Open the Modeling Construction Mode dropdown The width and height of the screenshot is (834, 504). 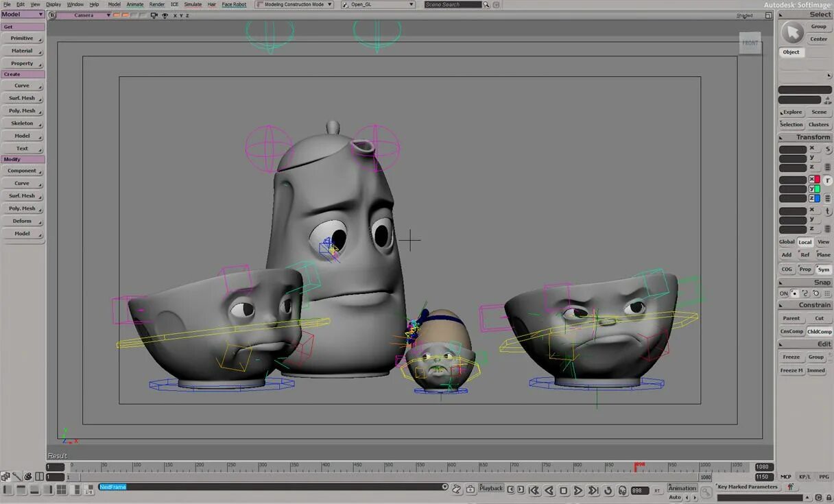pos(294,4)
